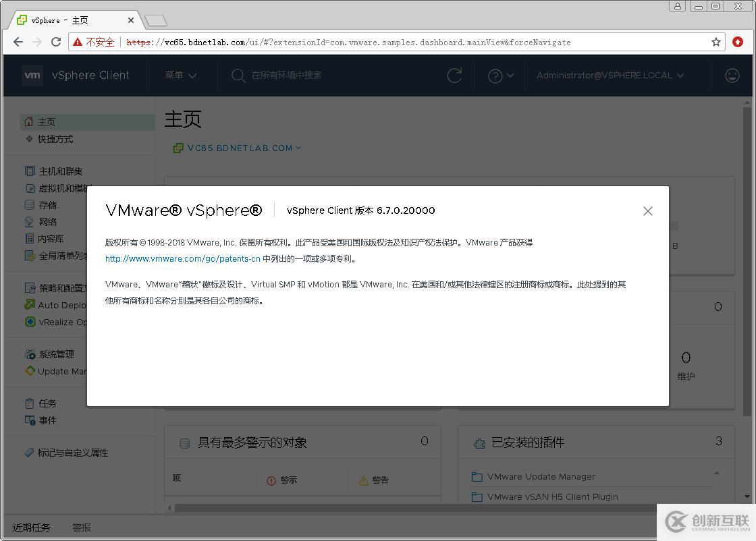Open 主机和群集 in the navigation
The height and width of the screenshot is (541, 756).
click(x=60, y=171)
